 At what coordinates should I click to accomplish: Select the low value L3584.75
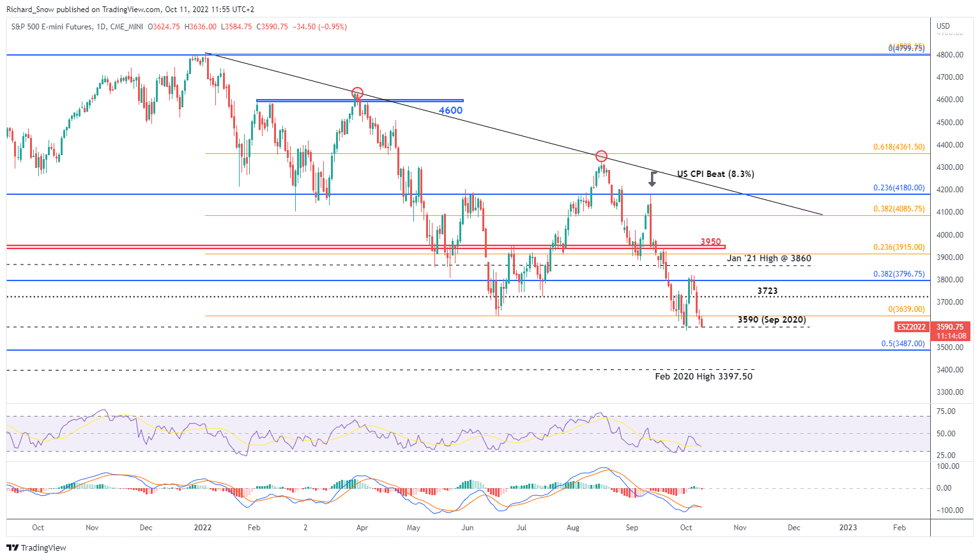point(236,27)
